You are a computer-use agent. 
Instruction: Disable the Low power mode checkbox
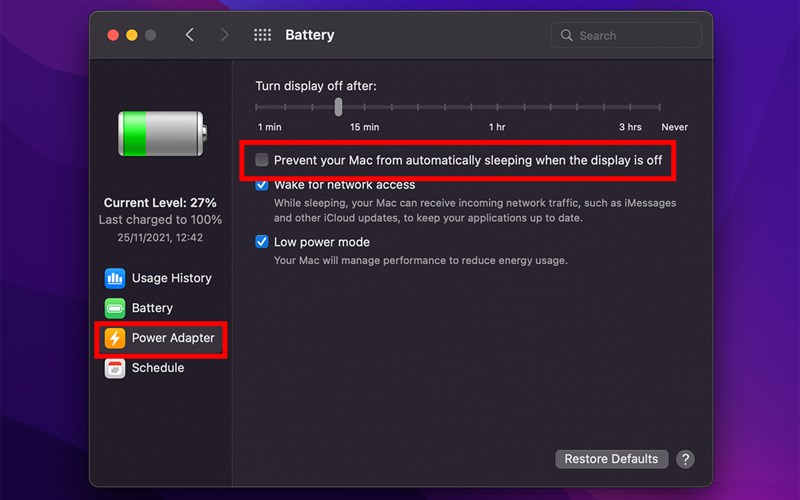[x=262, y=242]
